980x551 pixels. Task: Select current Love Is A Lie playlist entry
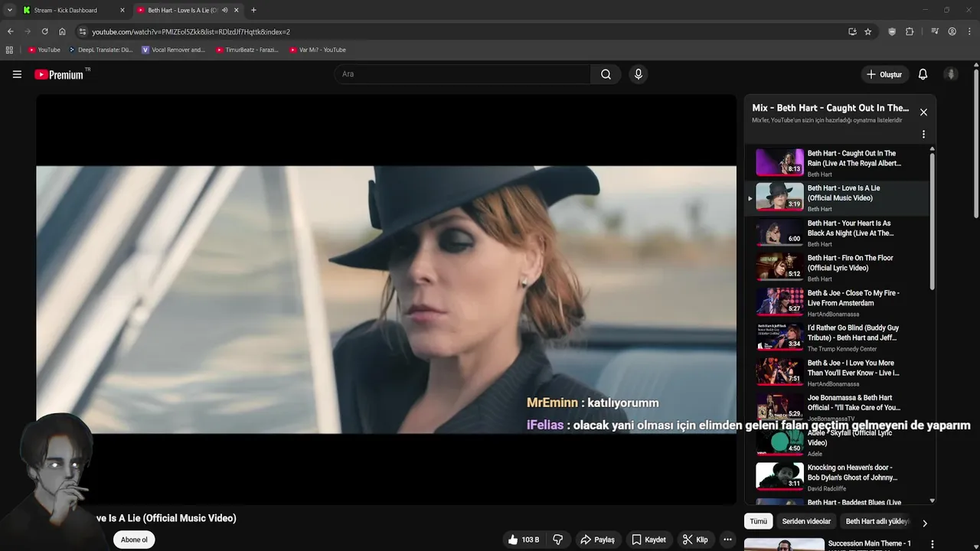coord(838,197)
